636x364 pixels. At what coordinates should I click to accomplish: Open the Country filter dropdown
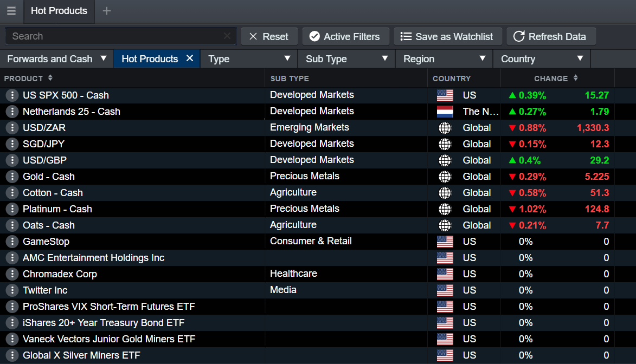(542, 59)
